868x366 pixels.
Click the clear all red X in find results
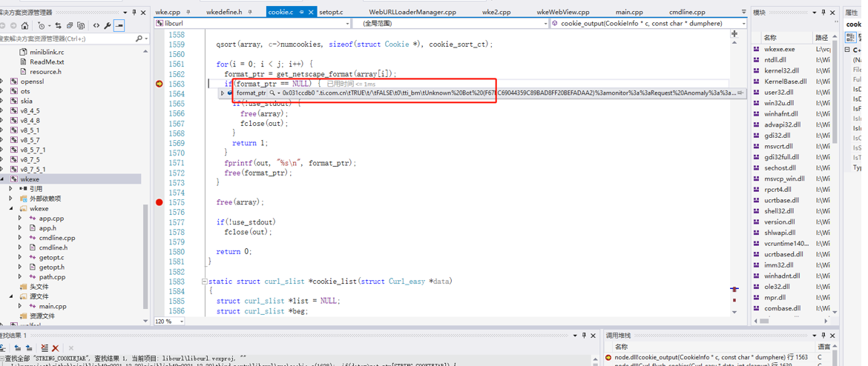tap(56, 347)
